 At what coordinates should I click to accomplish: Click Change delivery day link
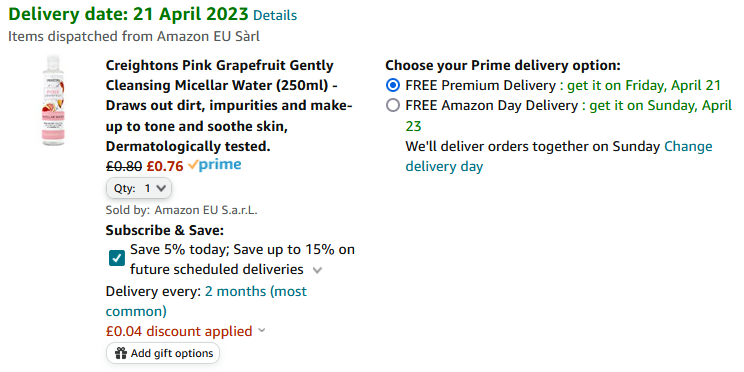[559, 157]
